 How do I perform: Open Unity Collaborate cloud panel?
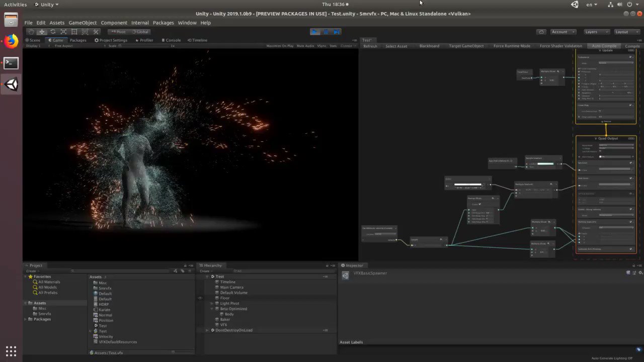click(541, 31)
